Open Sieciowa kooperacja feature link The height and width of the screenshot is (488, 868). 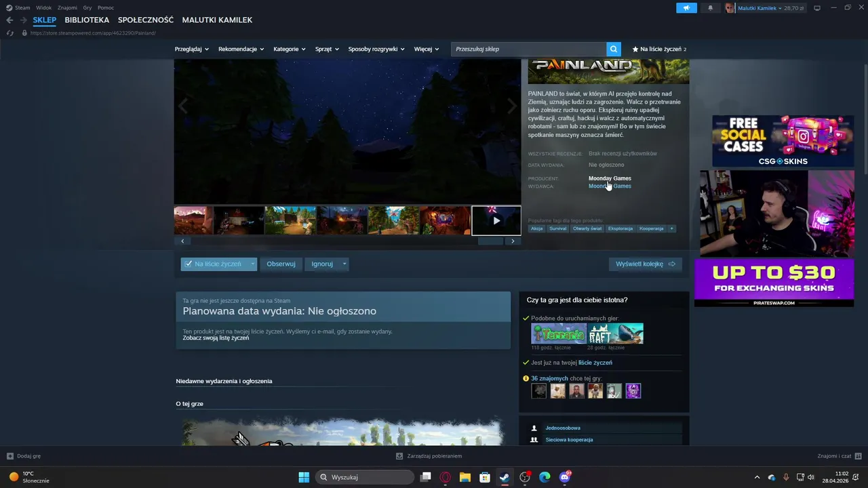pos(569,440)
